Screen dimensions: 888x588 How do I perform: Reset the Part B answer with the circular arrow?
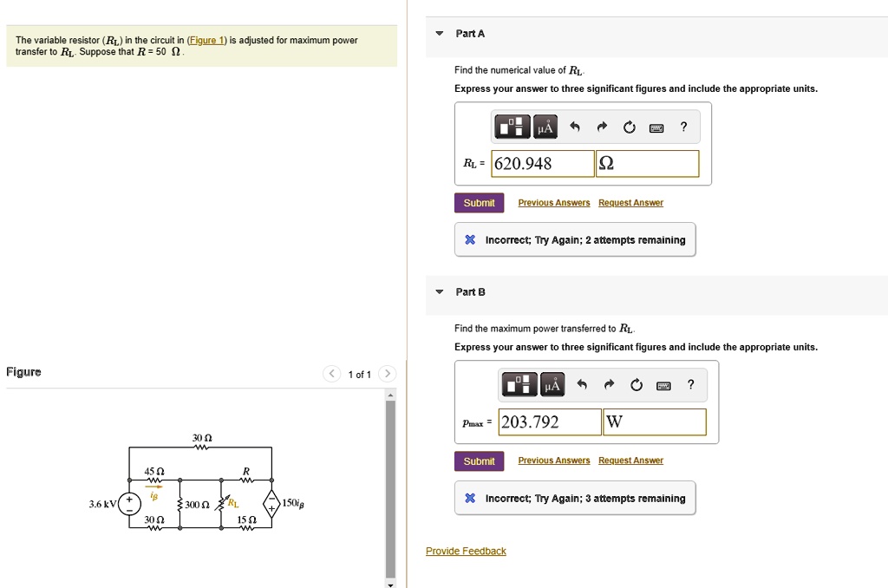(x=636, y=384)
